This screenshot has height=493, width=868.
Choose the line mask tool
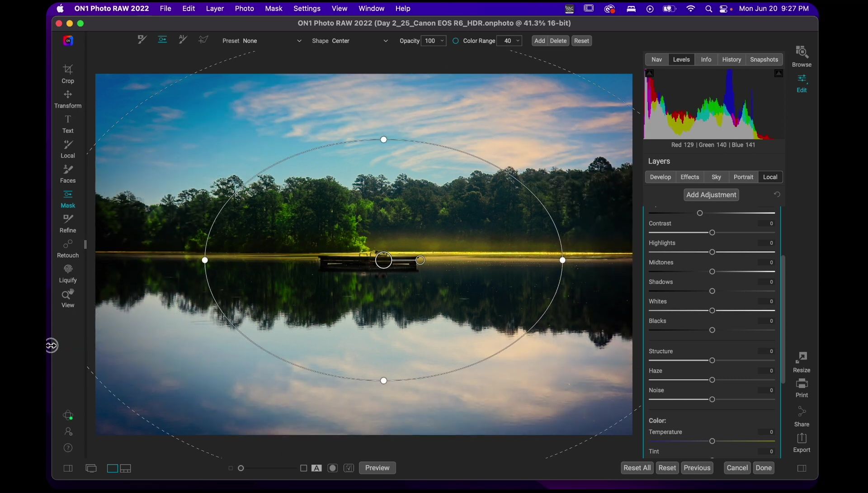coord(203,40)
